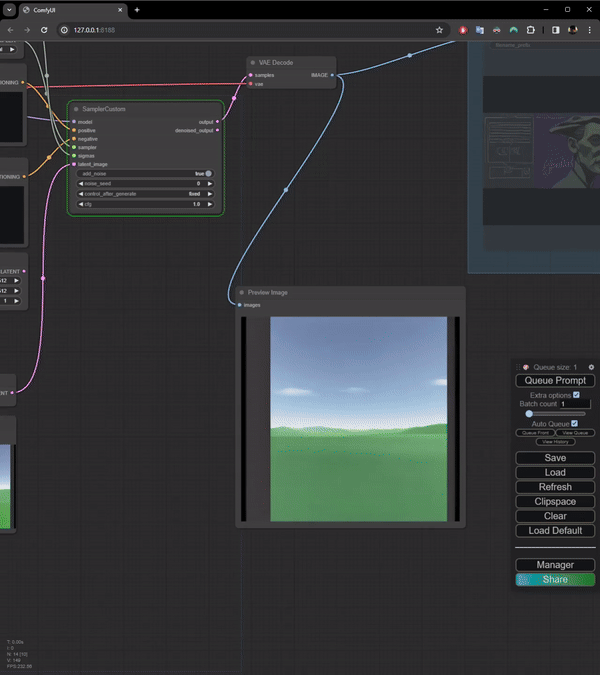Grab the queue panel drag handle dots

point(518,367)
